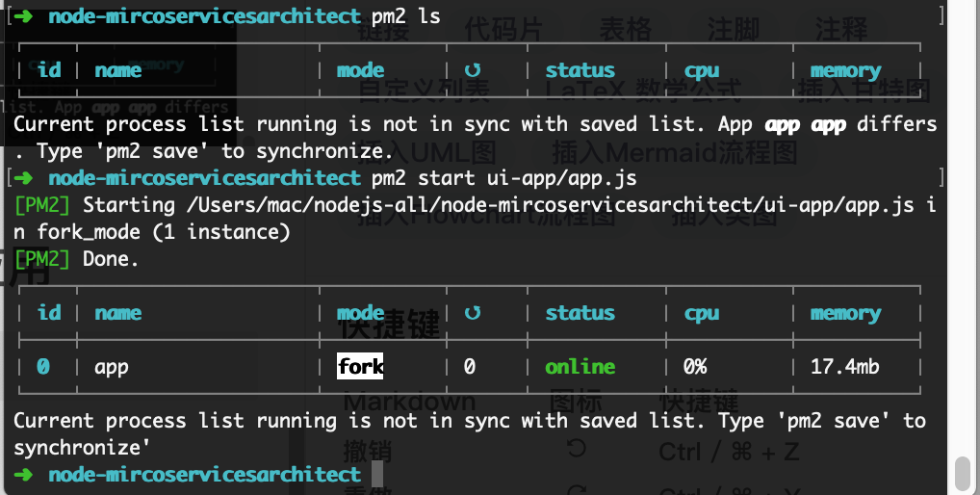980x495 pixels.
Task: Click the green arrow before pm2 start command
Action: [23, 178]
